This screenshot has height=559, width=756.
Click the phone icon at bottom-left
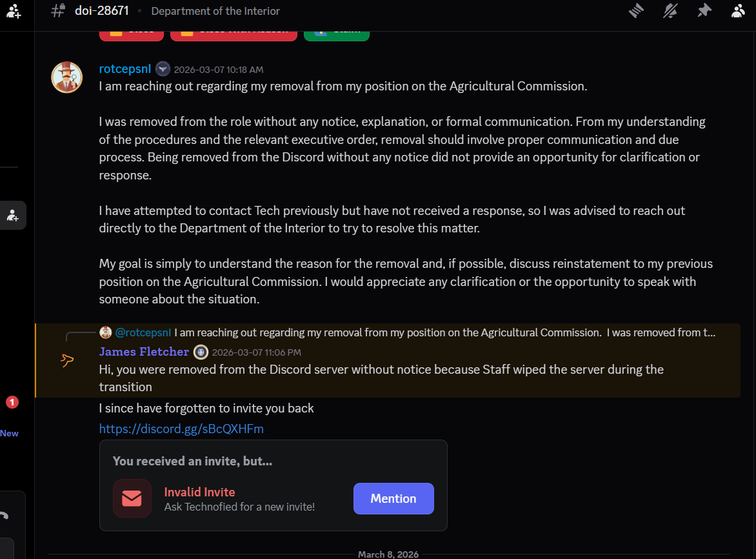tap(4, 516)
